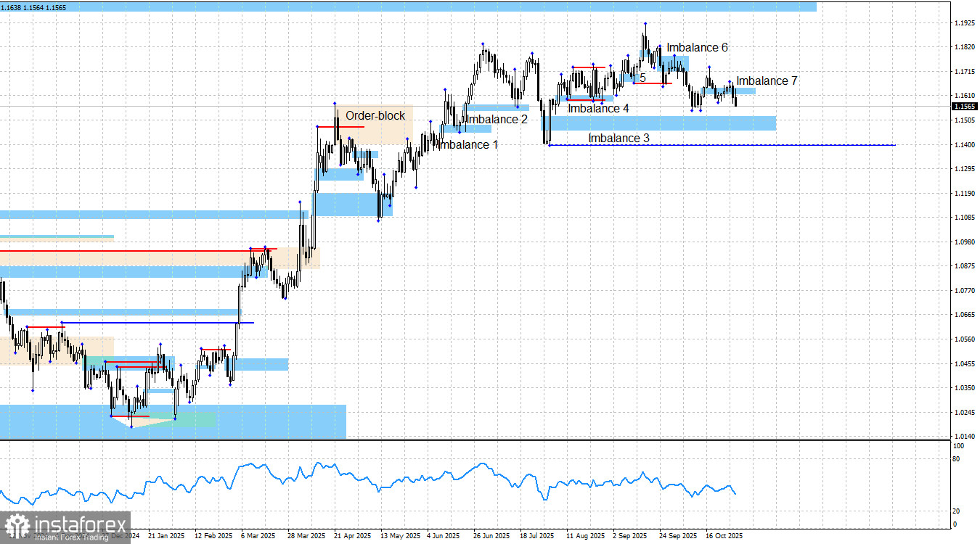Select the "Imbalance 6" label
Viewport: 980px width, 544px height.
698,48
